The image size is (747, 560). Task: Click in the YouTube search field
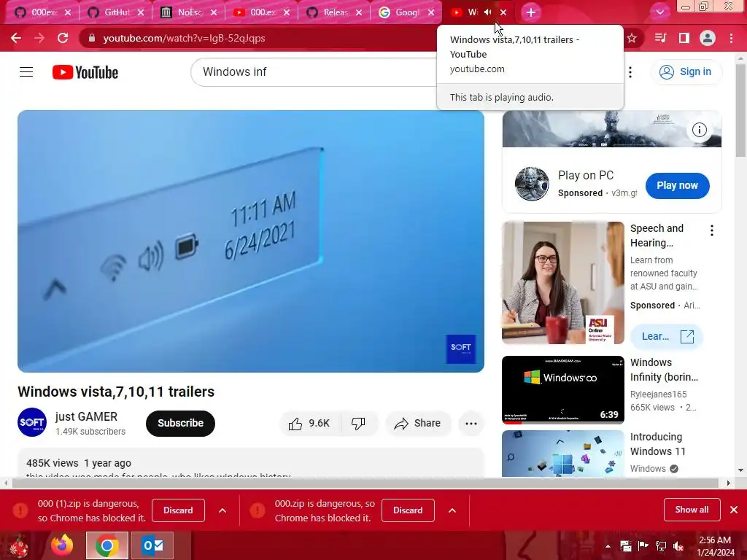[314, 72]
